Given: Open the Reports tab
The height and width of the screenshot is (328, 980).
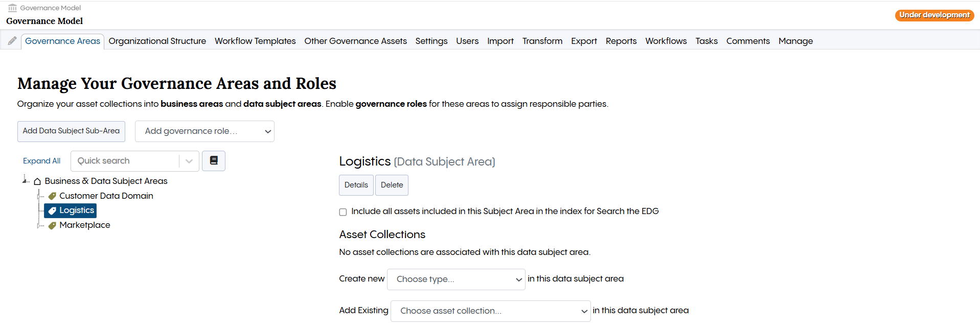Looking at the screenshot, I should tap(621, 41).
